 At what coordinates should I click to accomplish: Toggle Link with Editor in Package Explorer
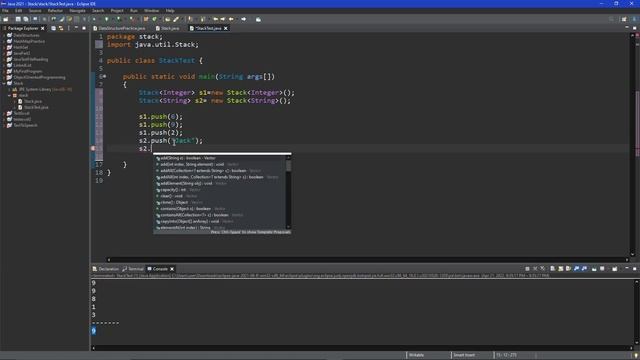point(61,28)
